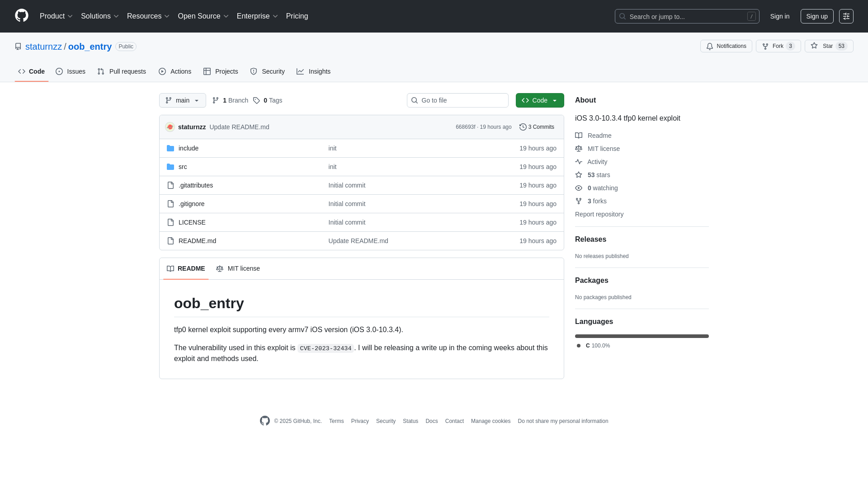Open the README.md file name
The width and height of the screenshot is (868, 488).
pyautogui.click(x=197, y=241)
